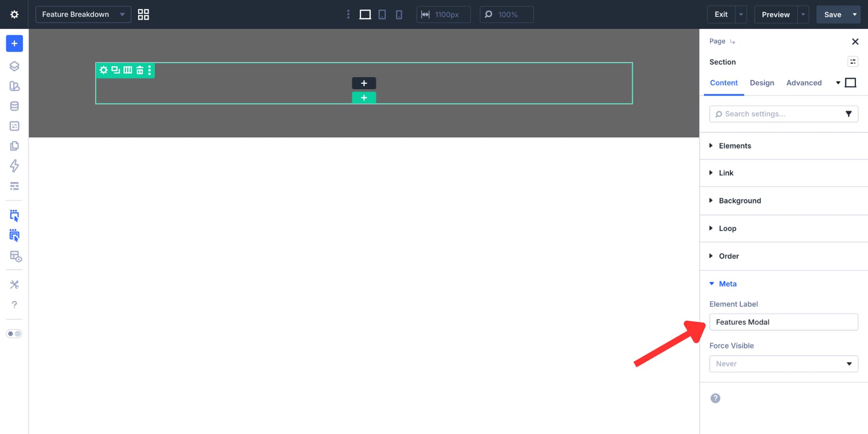Open the color palette icon in sidebar
This screenshot has height=434, width=868.
pyautogui.click(x=14, y=86)
